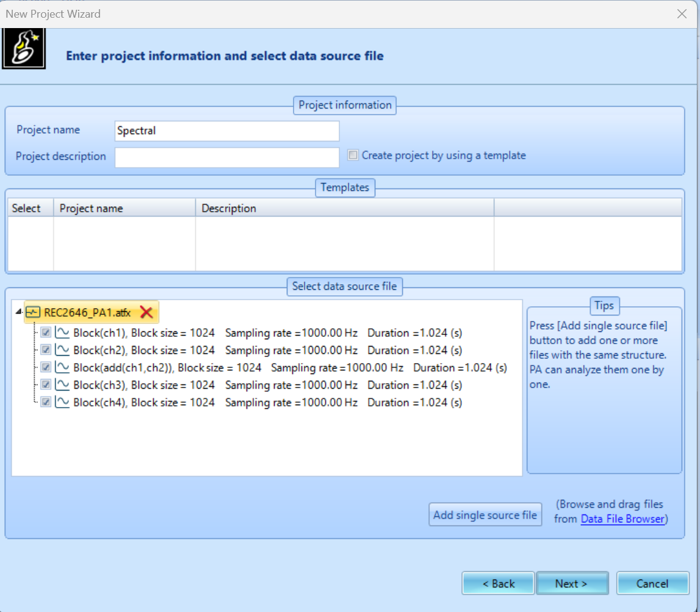Click the waveform icon of Block(ch1)

coord(62,333)
